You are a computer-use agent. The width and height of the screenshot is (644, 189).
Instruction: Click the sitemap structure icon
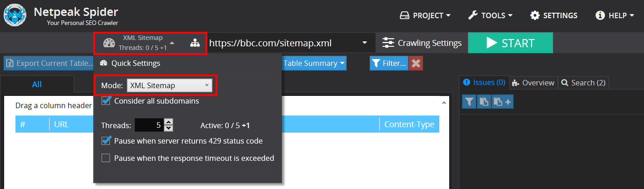(x=195, y=43)
